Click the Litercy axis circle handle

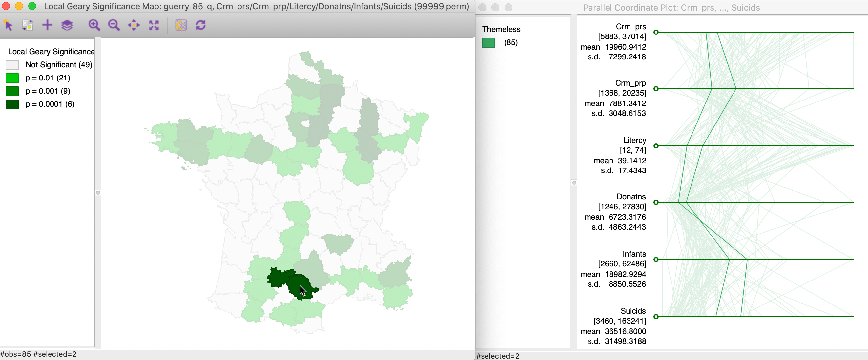[656, 146]
